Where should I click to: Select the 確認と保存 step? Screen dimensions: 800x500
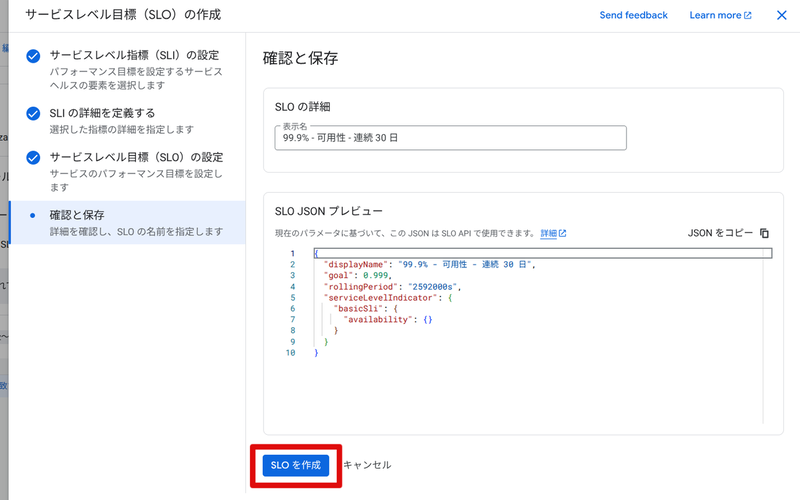(x=128, y=222)
